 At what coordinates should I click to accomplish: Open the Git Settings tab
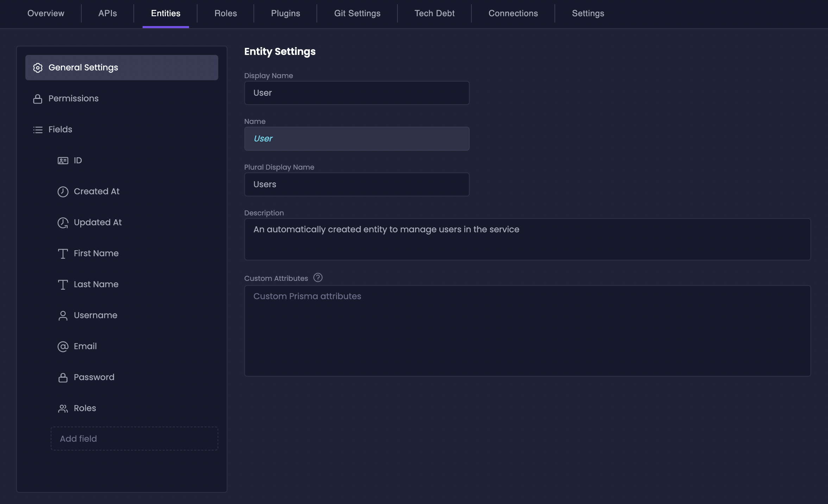tap(357, 13)
